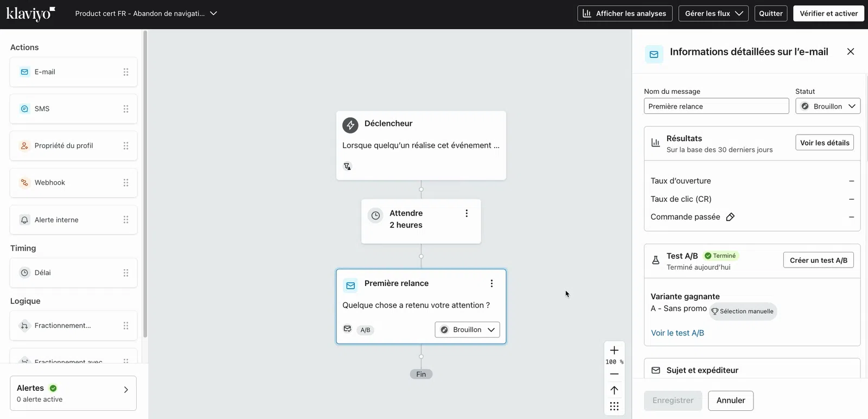Select the Déclencheur trigger card
Screen dimensions: 868x419
click(421, 145)
